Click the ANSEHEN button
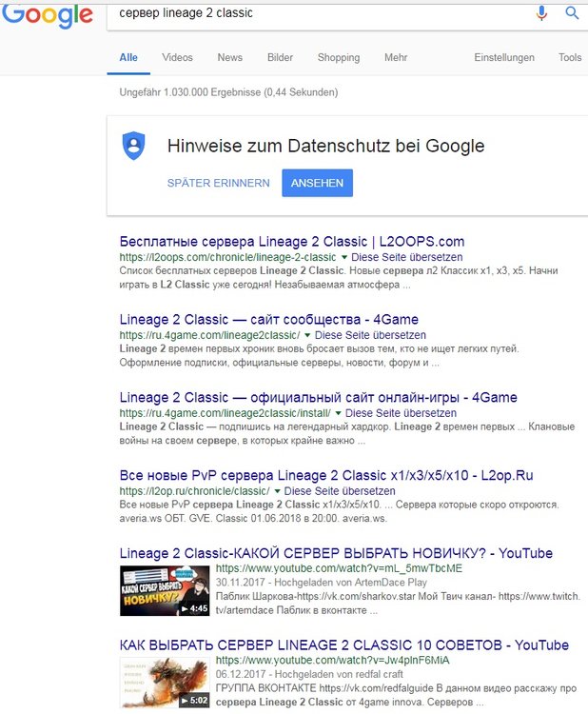 [317, 183]
